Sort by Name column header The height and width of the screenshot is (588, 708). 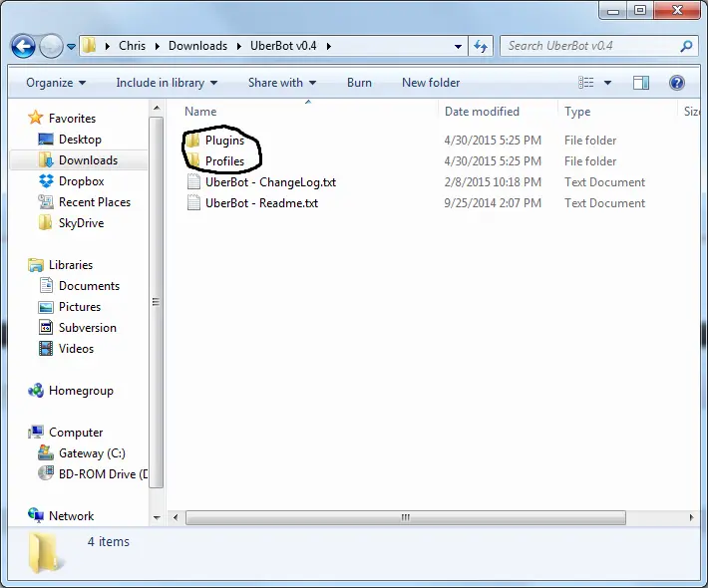[x=200, y=112]
